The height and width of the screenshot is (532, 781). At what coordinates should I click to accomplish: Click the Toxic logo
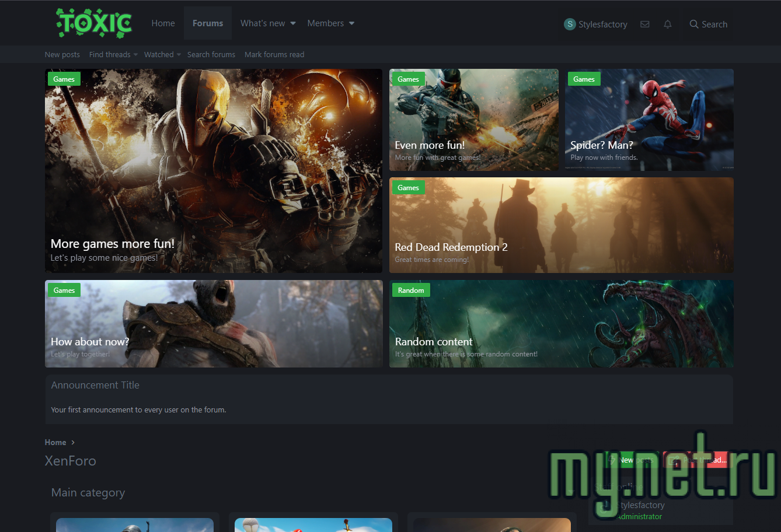(x=94, y=23)
